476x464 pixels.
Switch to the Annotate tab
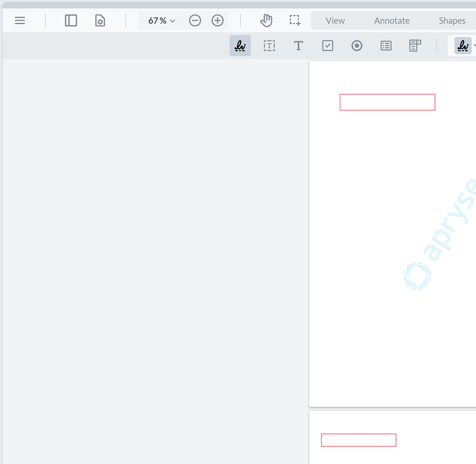[x=391, y=20]
